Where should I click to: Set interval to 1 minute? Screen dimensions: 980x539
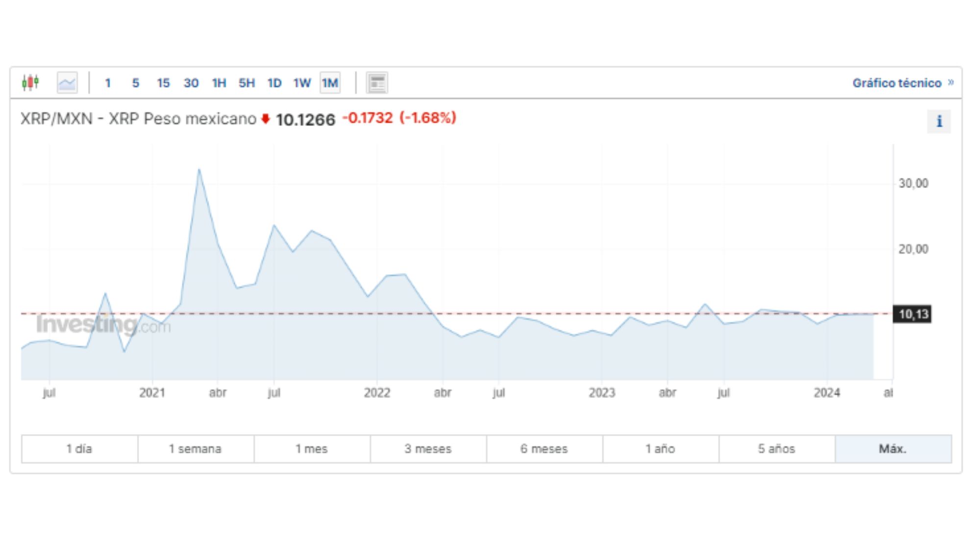tap(108, 83)
